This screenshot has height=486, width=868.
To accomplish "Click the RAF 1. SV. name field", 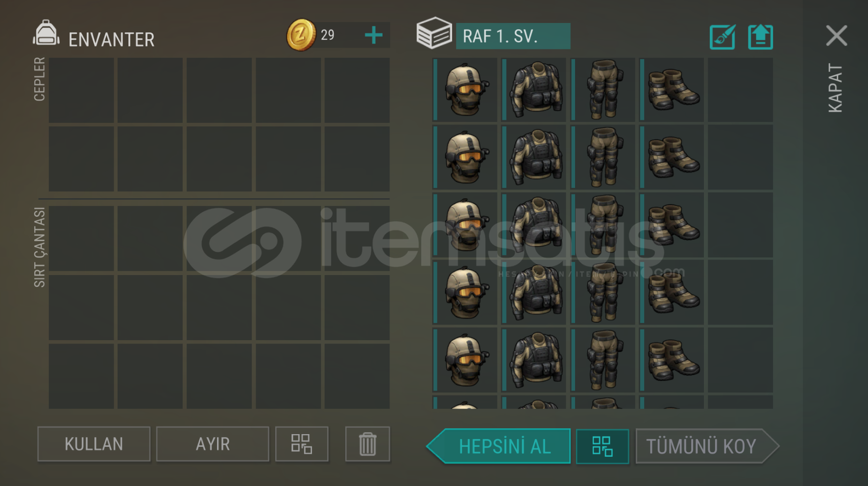I will pyautogui.click(x=513, y=36).
